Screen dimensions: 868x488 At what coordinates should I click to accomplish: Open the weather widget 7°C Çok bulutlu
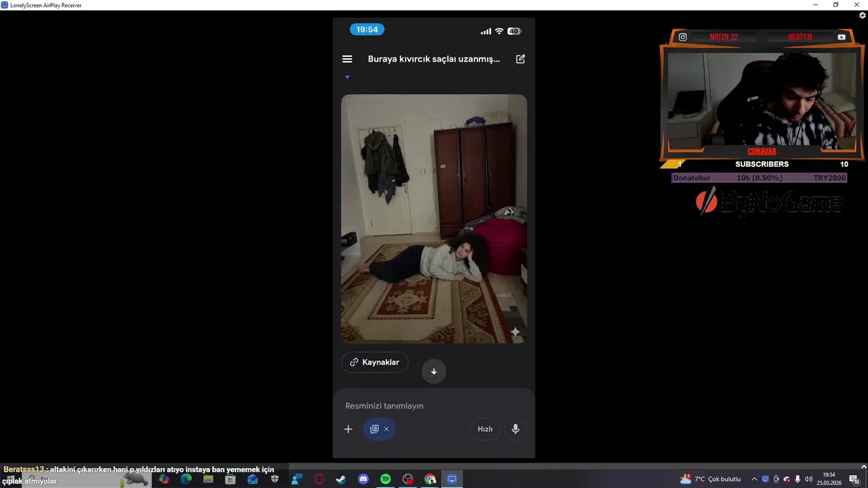711,479
